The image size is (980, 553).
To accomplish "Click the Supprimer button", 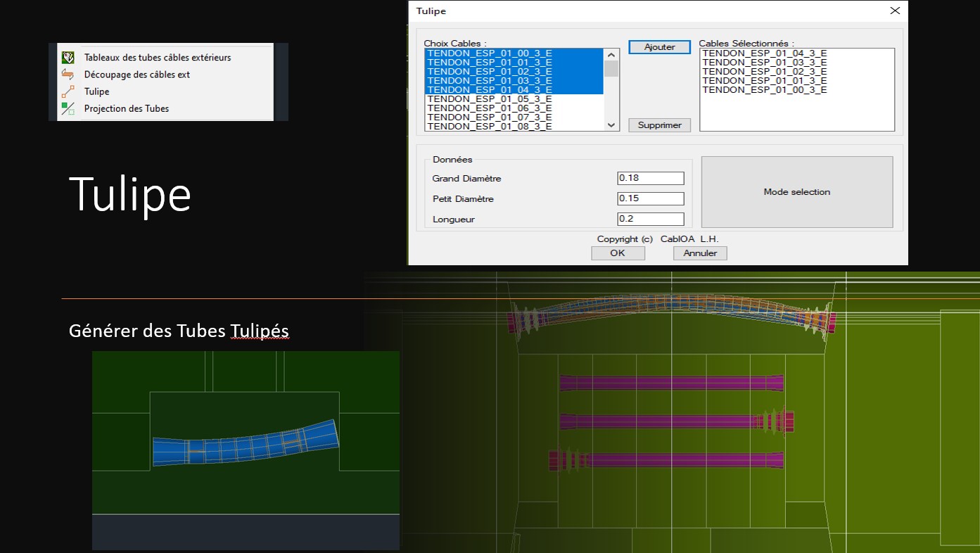I will pos(660,125).
